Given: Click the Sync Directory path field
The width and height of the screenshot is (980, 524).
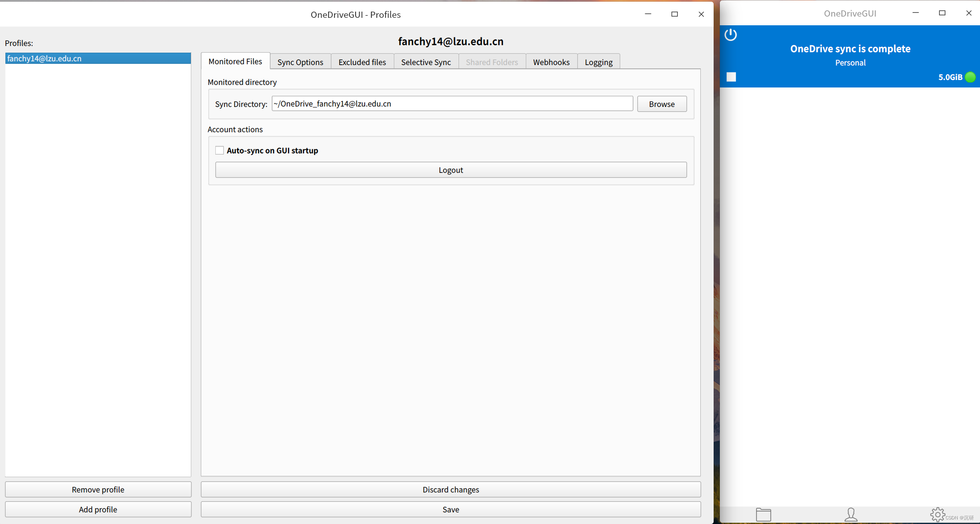Looking at the screenshot, I should click(x=452, y=104).
